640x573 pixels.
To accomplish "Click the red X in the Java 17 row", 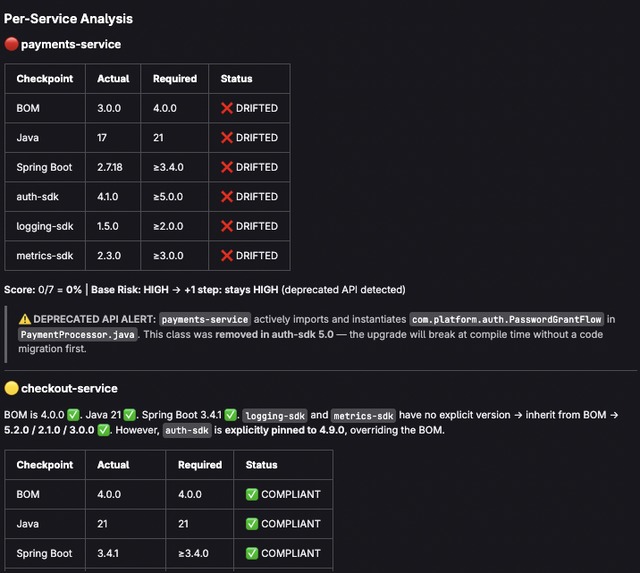I will tap(227, 138).
